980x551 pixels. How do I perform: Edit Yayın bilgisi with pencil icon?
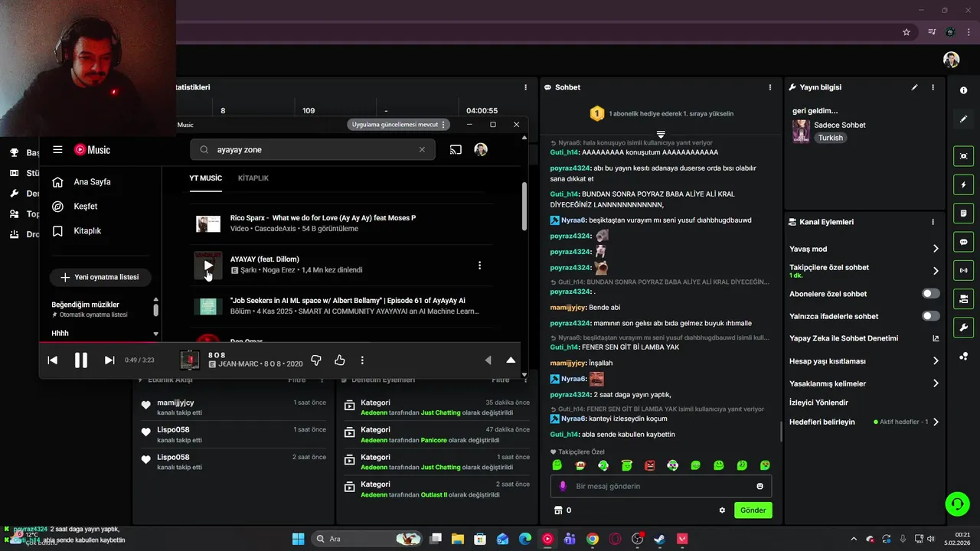pyautogui.click(x=914, y=87)
